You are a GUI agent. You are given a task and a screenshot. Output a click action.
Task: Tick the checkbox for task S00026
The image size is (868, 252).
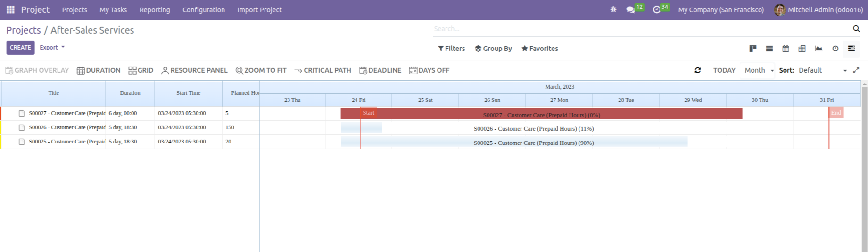(22, 128)
